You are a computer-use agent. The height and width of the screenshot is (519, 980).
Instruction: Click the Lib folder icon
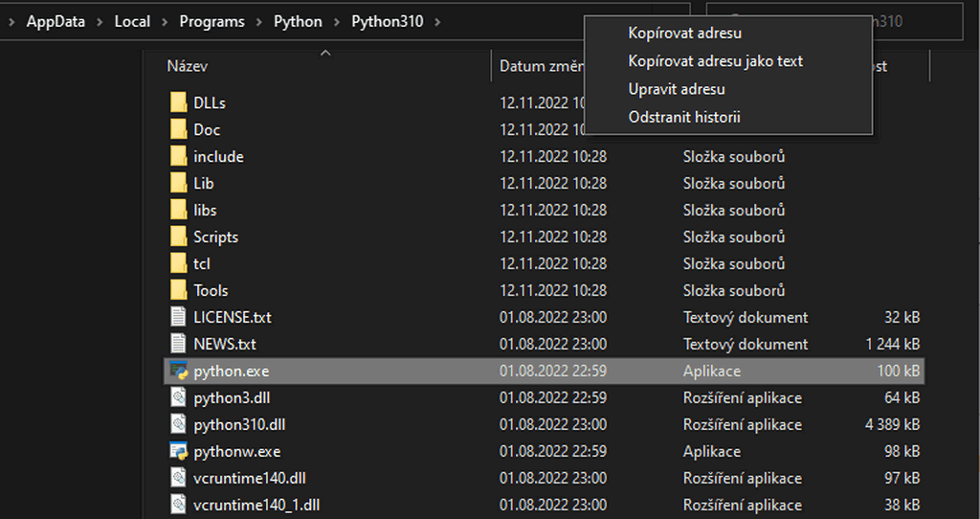click(x=179, y=183)
